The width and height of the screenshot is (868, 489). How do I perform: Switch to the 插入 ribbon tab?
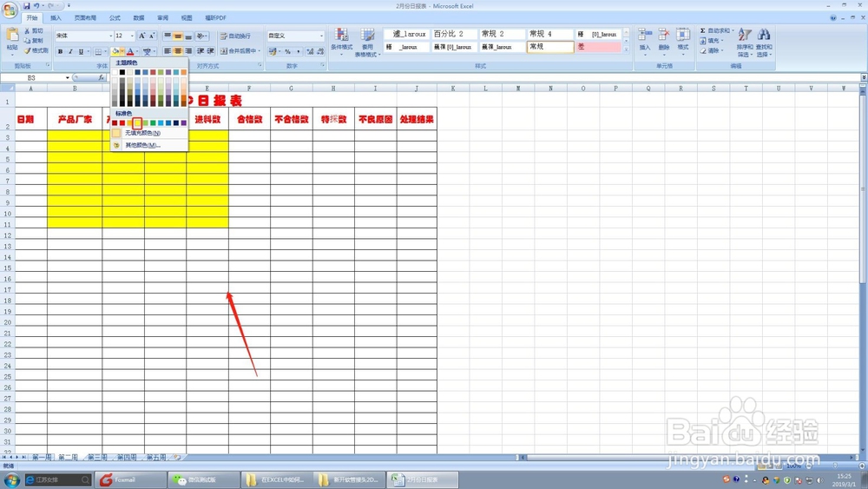56,17
